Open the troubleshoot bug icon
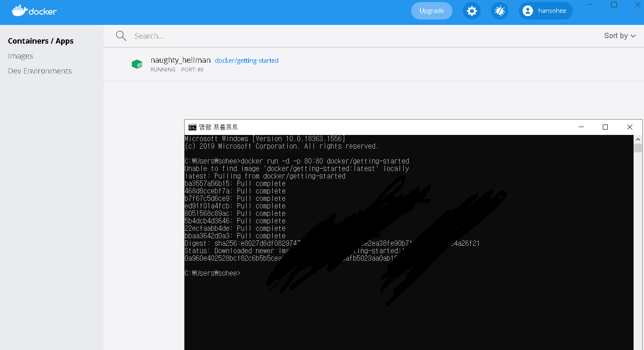This screenshot has height=350, width=644. pos(500,11)
